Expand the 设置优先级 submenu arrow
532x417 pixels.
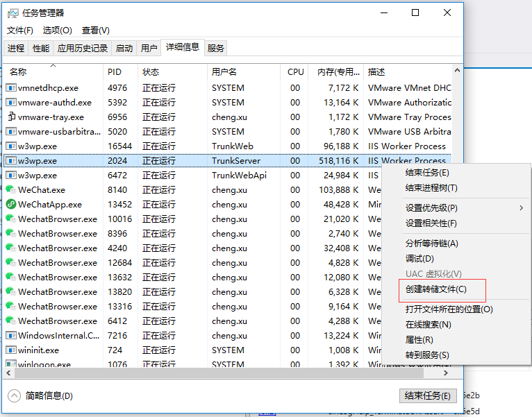[x=522, y=208]
